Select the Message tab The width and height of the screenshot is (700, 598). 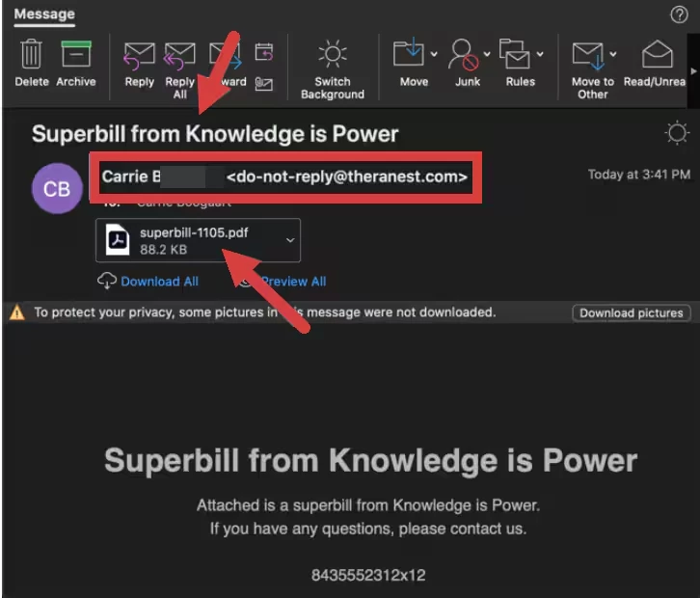(44, 14)
